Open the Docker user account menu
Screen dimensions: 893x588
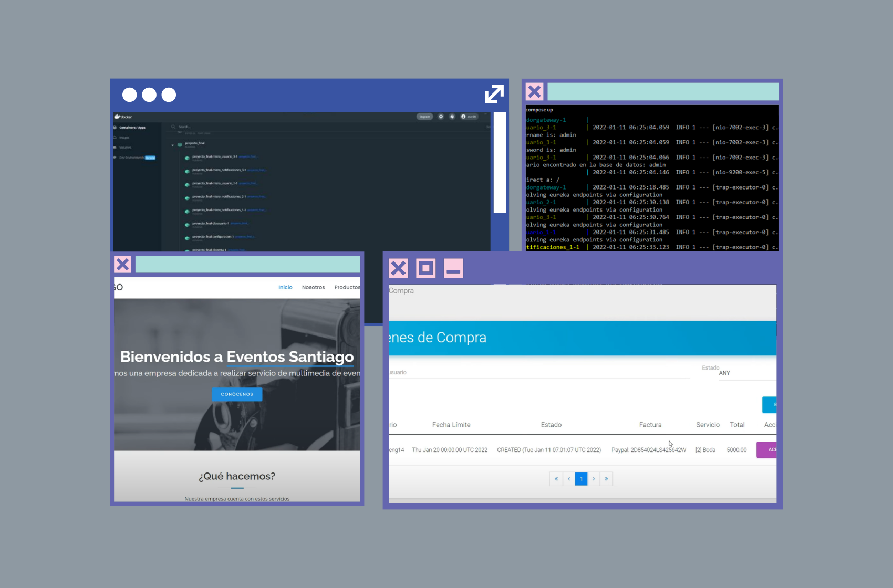pyautogui.click(x=469, y=117)
